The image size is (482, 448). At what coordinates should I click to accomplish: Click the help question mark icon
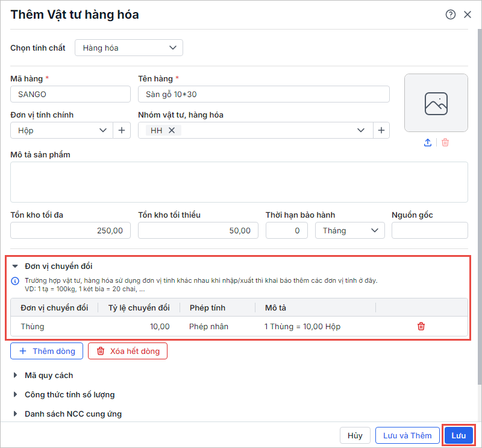[x=451, y=15]
